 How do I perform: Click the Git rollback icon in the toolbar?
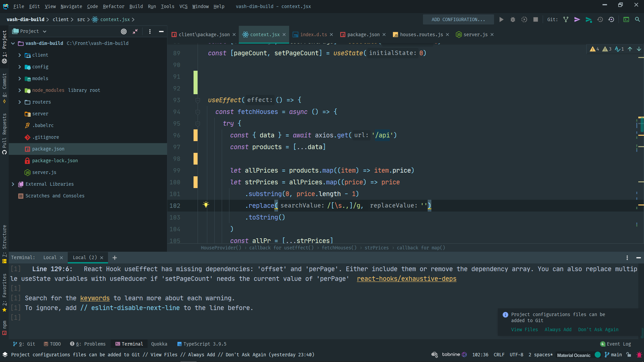(611, 19)
